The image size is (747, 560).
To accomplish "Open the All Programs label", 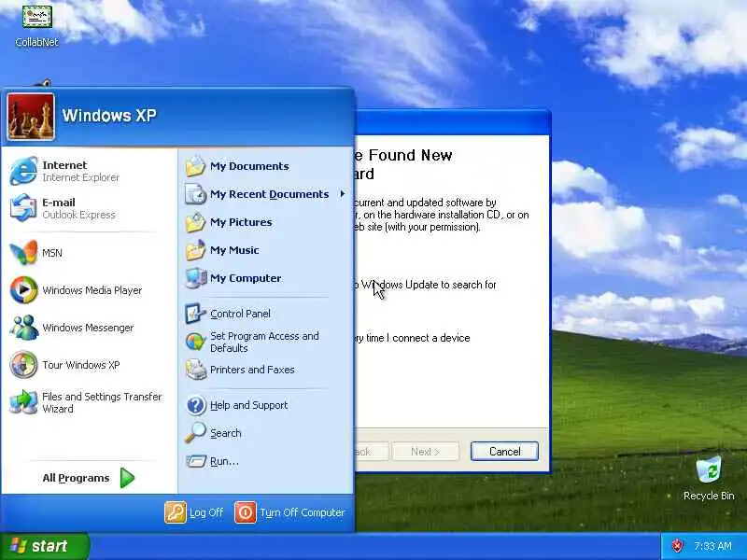I will point(76,478).
